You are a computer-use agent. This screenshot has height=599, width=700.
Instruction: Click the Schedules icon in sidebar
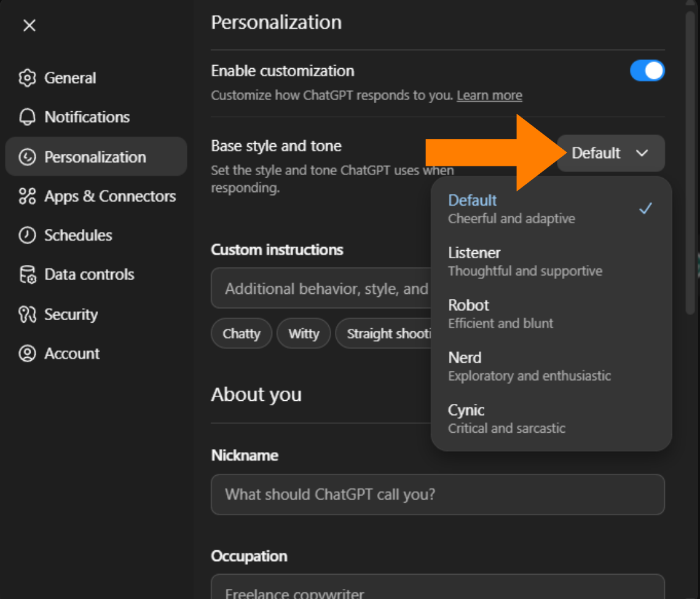click(x=27, y=235)
